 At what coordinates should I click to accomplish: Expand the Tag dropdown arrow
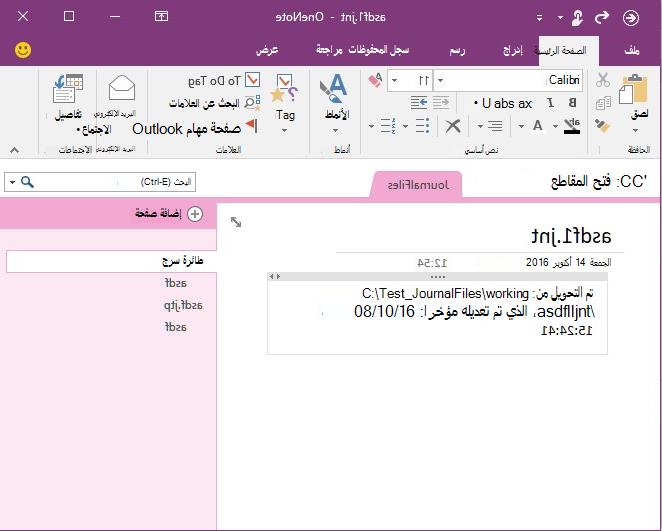[284, 130]
